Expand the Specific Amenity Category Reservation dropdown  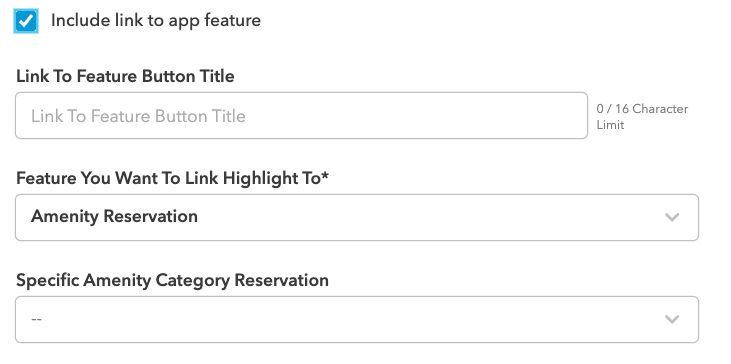(x=357, y=319)
